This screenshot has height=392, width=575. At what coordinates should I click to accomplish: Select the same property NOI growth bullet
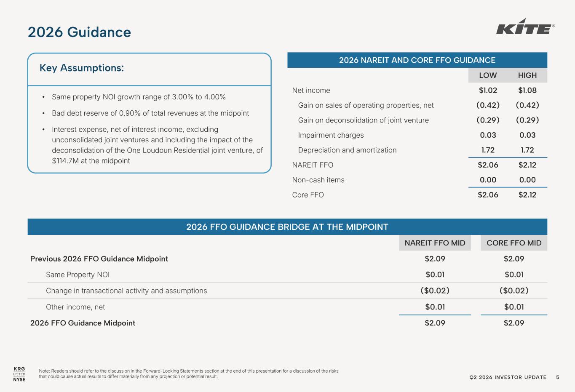coord(134,97)
